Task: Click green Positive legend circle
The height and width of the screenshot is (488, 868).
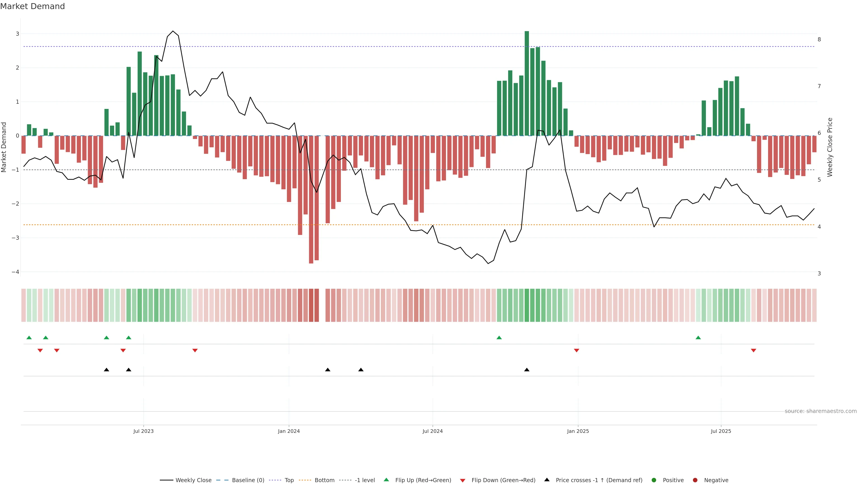Action: (x=654, y=480)
